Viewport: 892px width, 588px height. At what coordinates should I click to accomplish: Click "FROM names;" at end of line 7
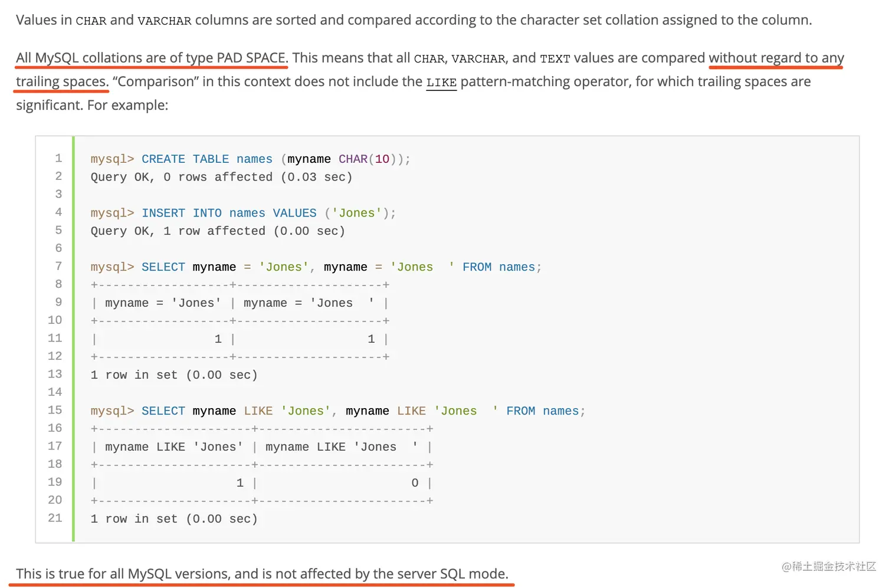point(502,267)
